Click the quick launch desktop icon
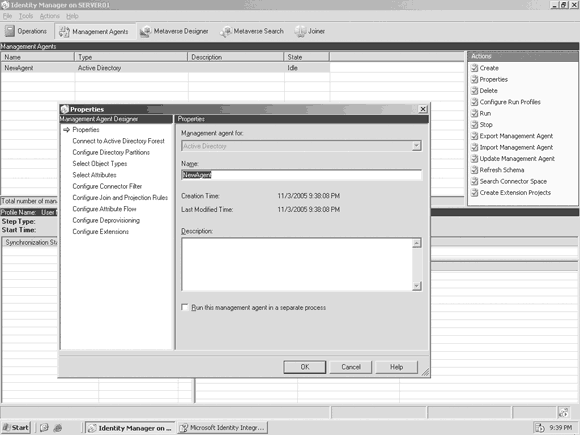Screen dimensions: 580x435 click(44, 428)
